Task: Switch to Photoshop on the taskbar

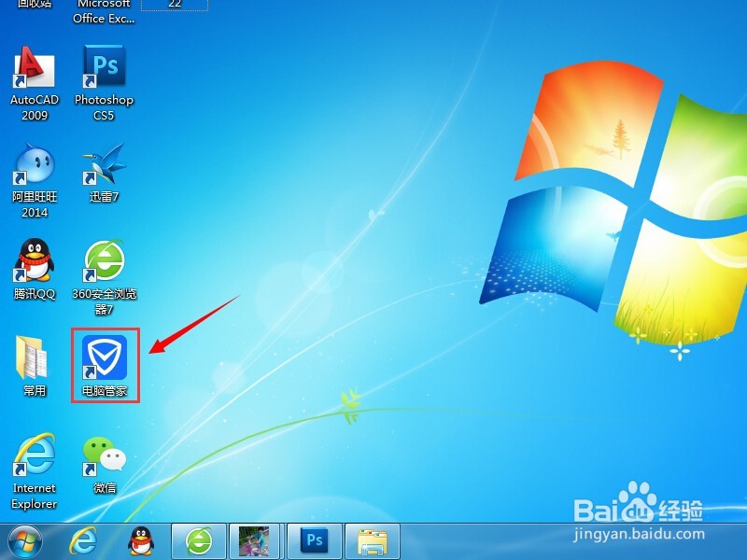Action: (x=315, y=542)
